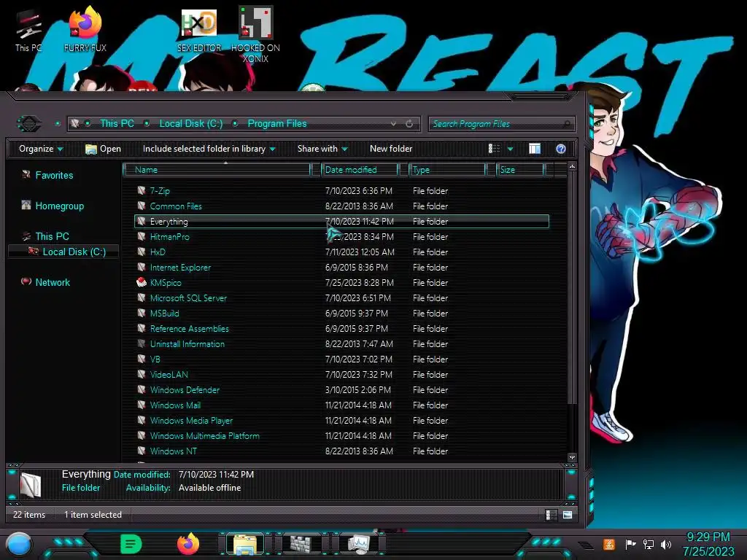Select Program Files in the address breadcrumb
Screen dimensions: 747x560
(276, 123)
